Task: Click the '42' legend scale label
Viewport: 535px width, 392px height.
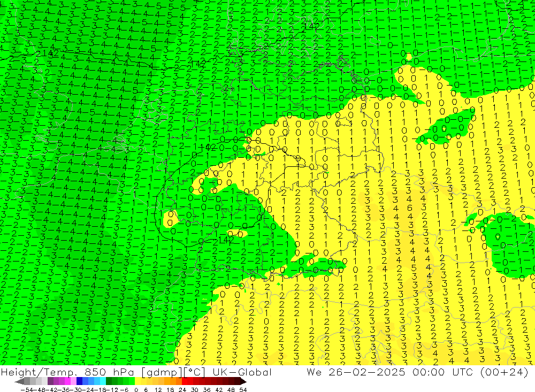Action: (219, 390)
